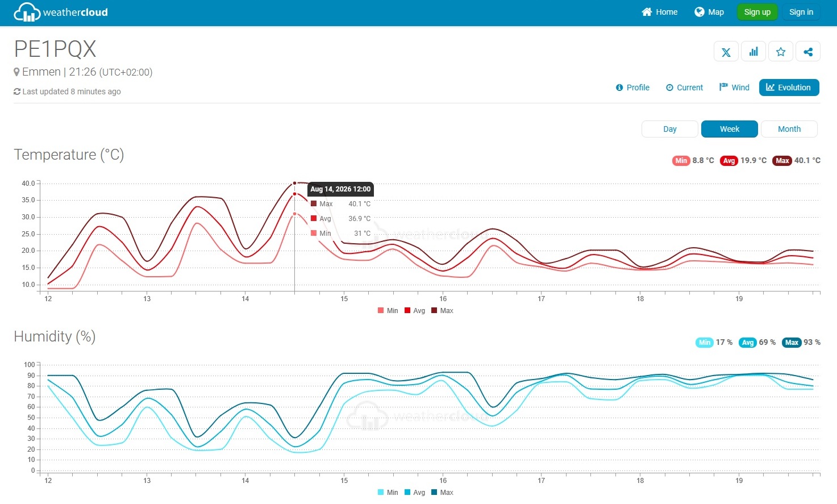
Task: Open the X (Twitter) share icon
Action: pos(726,52)
